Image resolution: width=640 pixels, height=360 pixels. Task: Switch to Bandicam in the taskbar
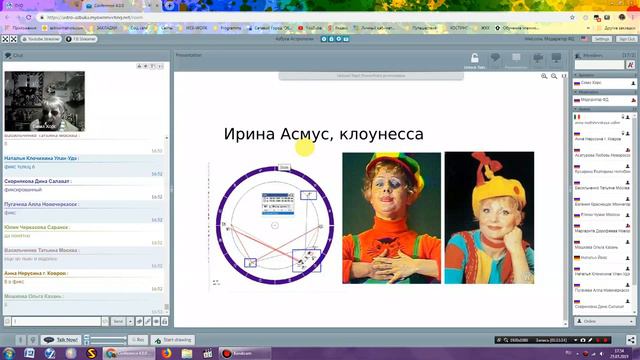coord(244,353)
